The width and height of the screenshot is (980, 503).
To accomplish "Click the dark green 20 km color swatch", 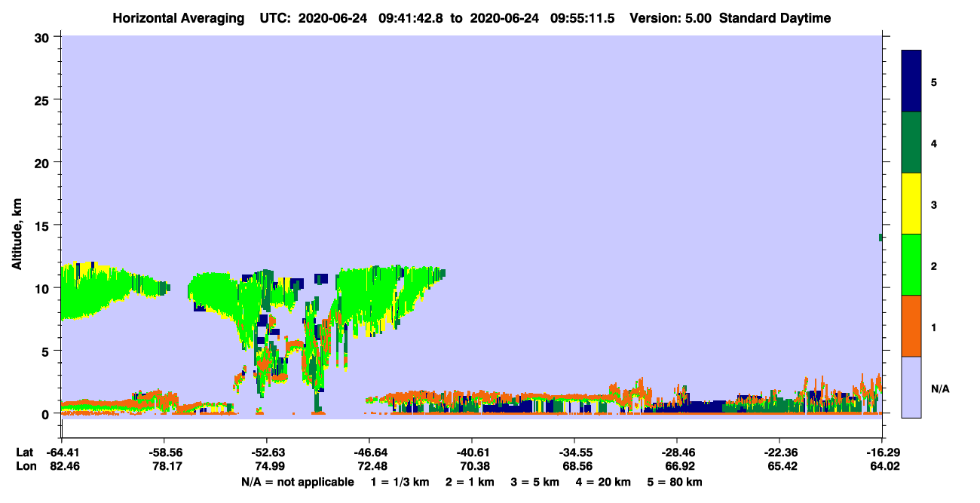I will tap(911, 143).
